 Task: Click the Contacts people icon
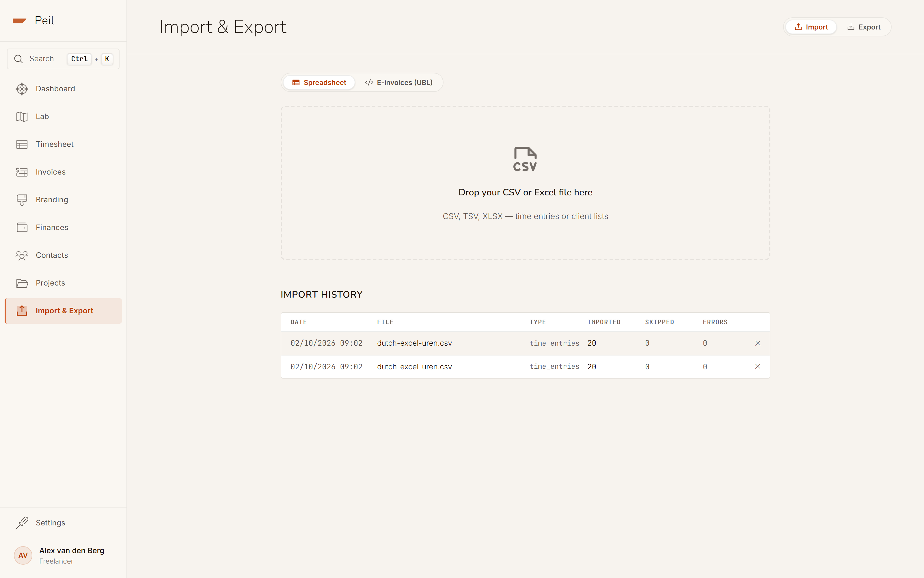coord(22,255)
